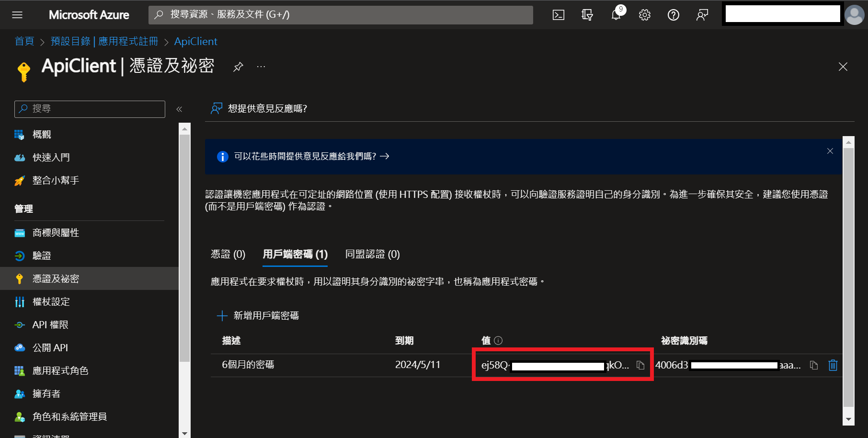The height and width of the screenshot is (438, 868).
Task: Open the account avatar menu
Action: (855, 15)
